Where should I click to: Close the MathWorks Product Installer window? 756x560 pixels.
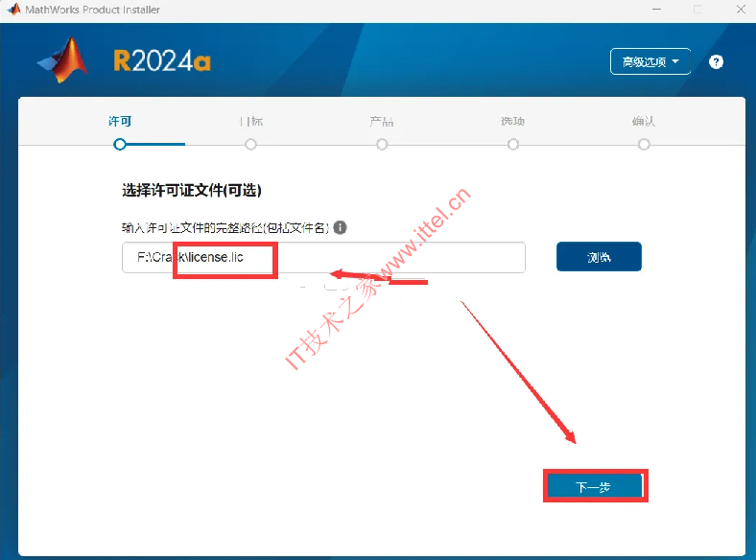[741, 10]
